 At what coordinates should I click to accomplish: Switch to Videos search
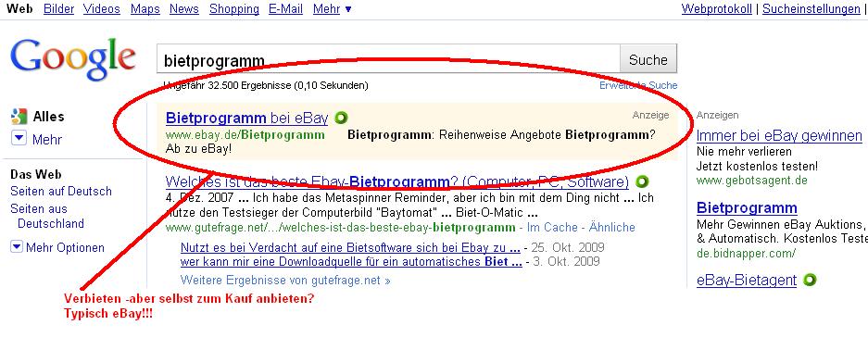click(x=102, y=9)
